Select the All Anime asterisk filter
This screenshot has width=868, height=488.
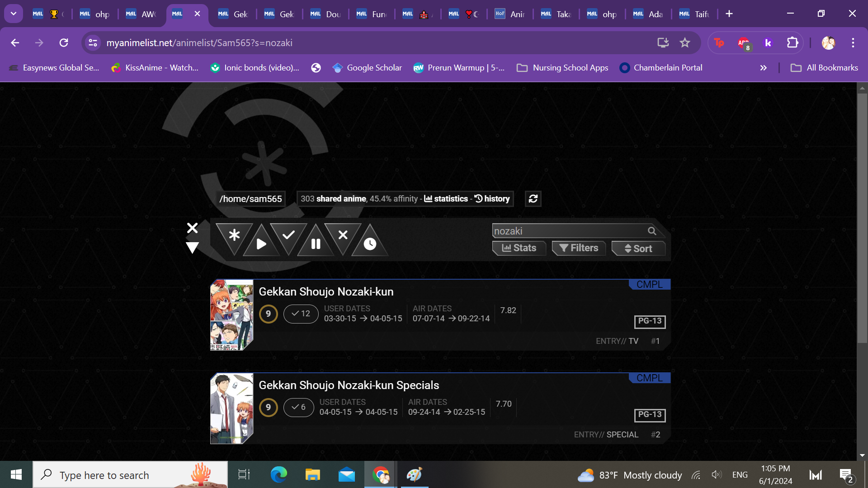pos(234,235)
